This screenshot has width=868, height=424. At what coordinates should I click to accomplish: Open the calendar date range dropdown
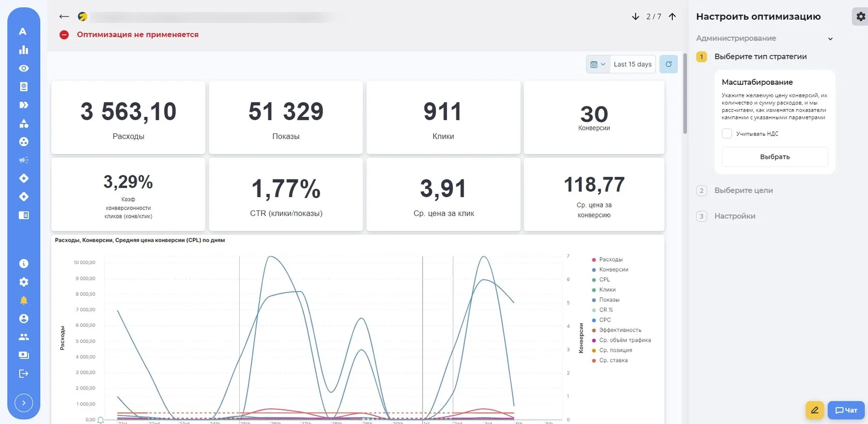[598, 64]
